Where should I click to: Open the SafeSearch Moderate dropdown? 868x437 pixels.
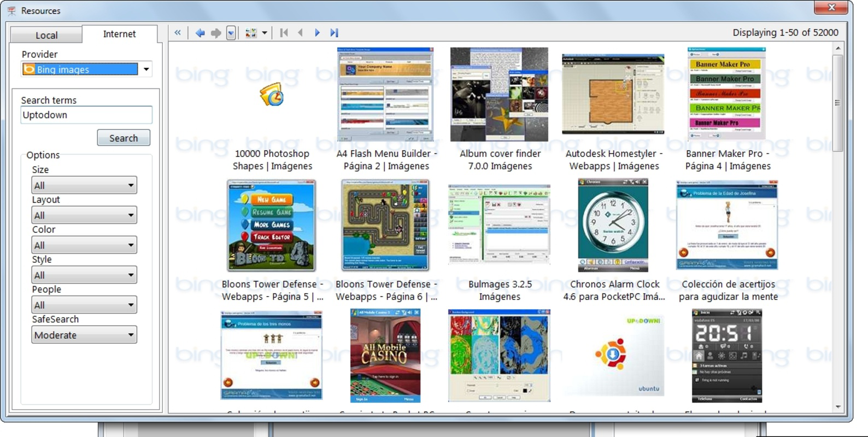point(84,335)
